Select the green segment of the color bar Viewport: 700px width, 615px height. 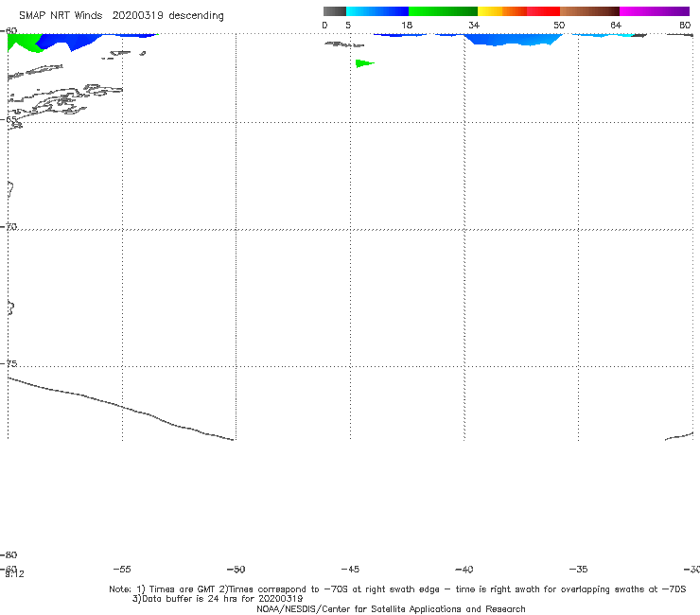pyautogui.click(x=443, y=11)
